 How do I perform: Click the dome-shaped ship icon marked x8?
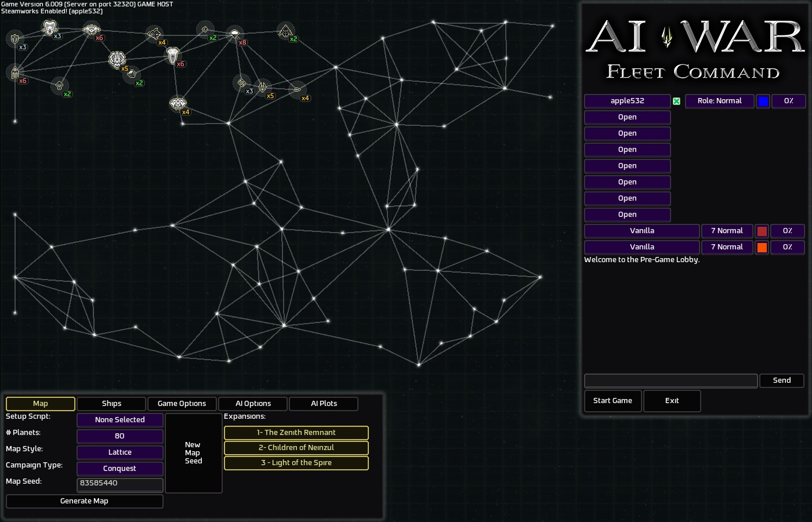[234, 34]
